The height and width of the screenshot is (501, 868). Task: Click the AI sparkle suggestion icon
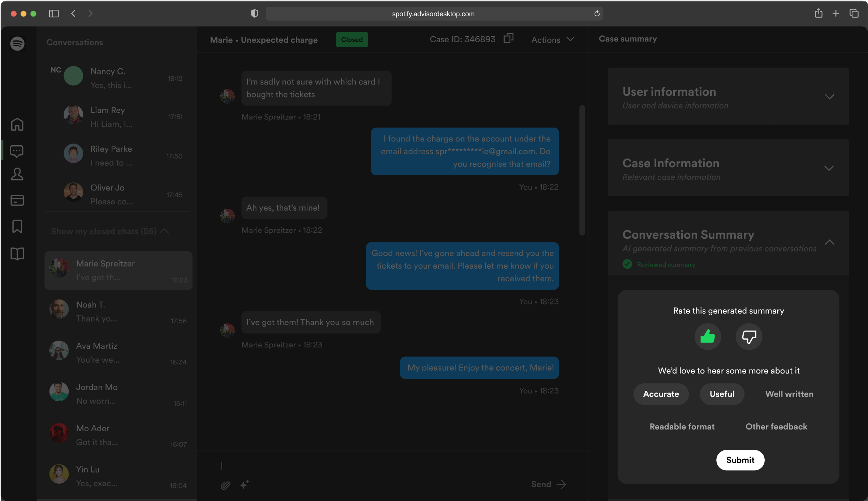point(245,484)
